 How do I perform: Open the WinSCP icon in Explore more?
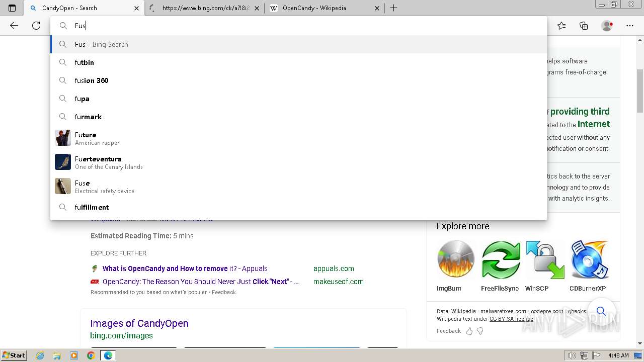pos(545,259)
